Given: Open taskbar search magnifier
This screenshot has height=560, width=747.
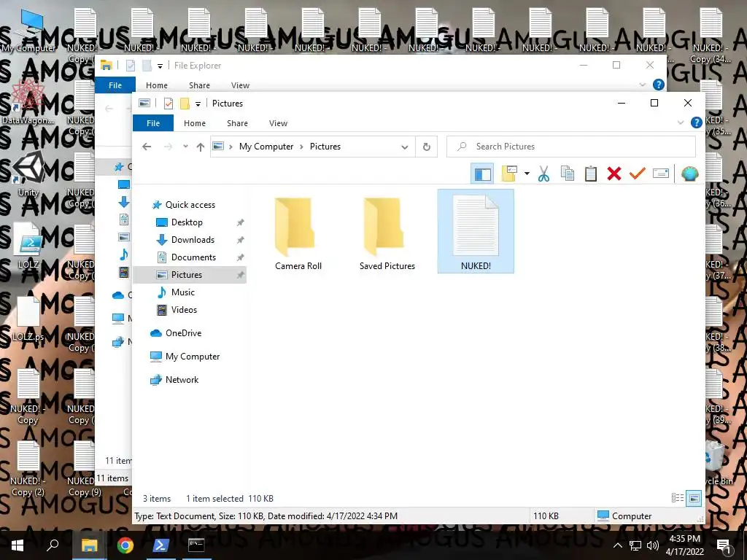Looking at the screenshot, I should (53, 545).
